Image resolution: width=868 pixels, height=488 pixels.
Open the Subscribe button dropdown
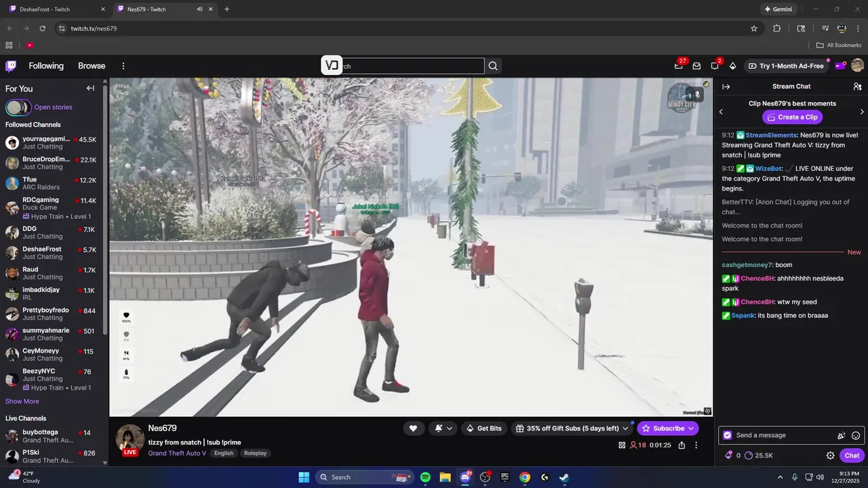[692, 428]
